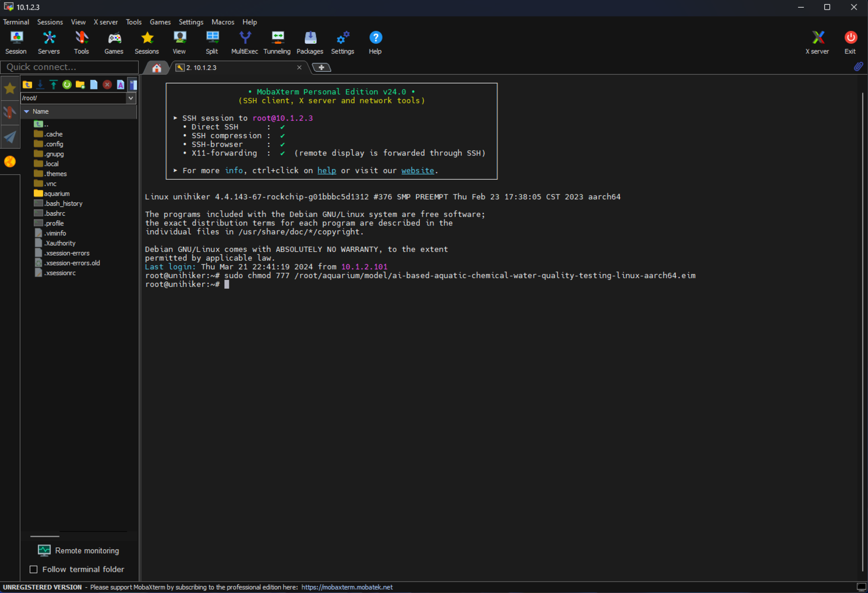Click the help link in the banner

(x=326, y=171)
